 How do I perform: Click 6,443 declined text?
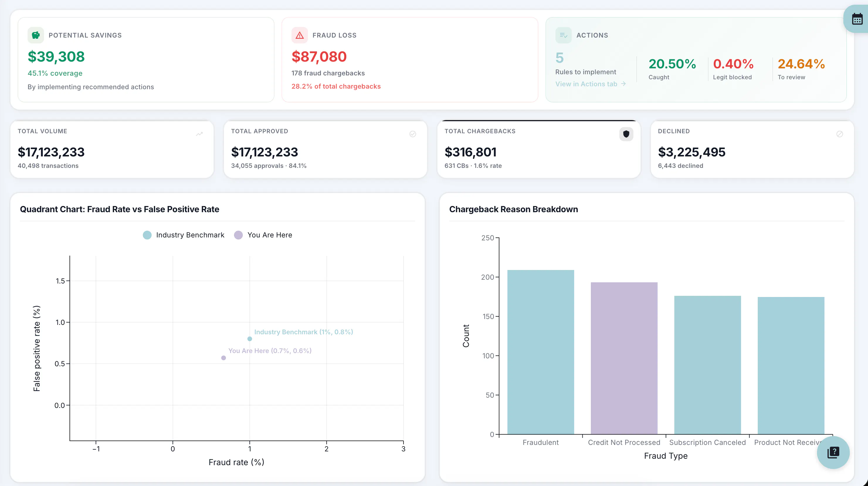tap(680, 166)
